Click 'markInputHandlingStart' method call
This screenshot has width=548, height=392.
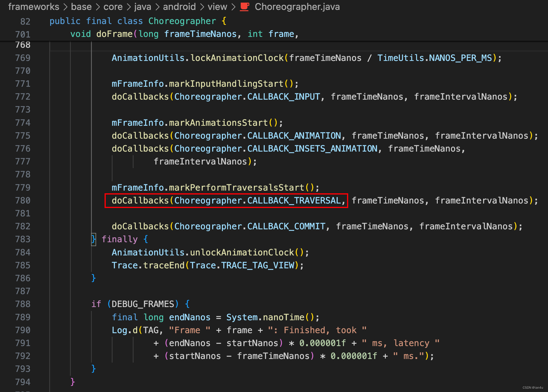[226, 84]
